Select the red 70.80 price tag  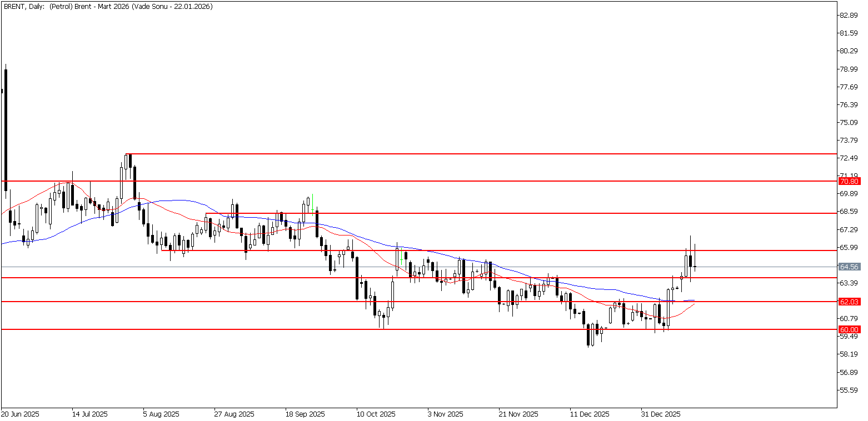click(x=850, y=181)
